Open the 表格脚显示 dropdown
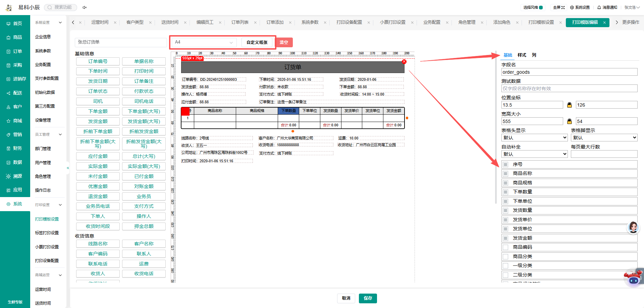The width and height of the screenshot is (644, 308). click(604, 138)
